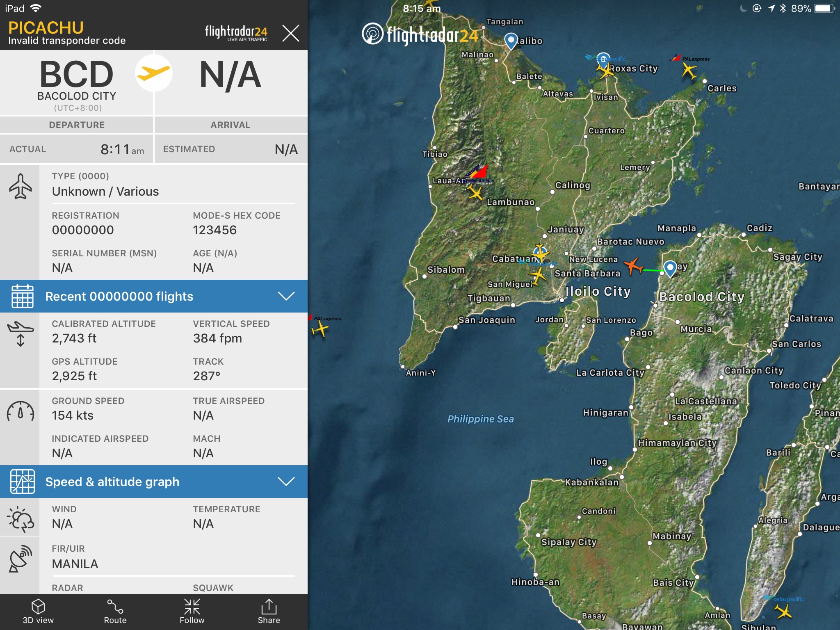Tap the PICACHU callsign title

tap(46, 28)
